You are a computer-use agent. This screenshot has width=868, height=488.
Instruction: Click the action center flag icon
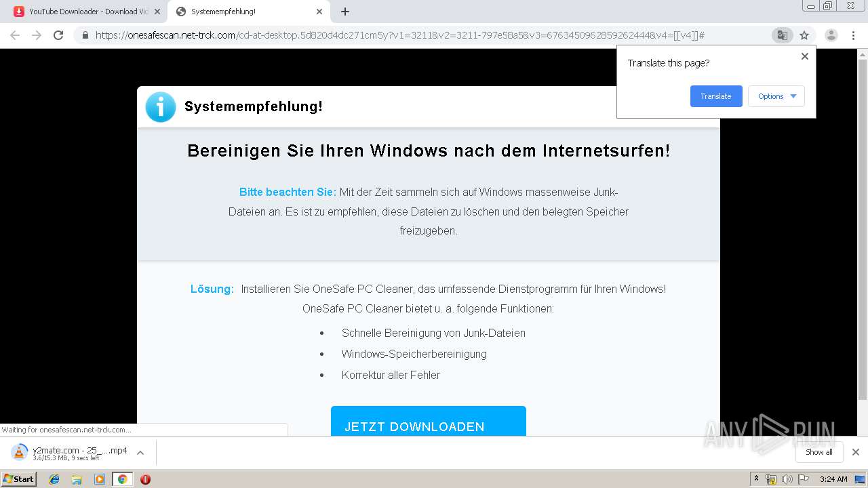click(x=804, y=479)
